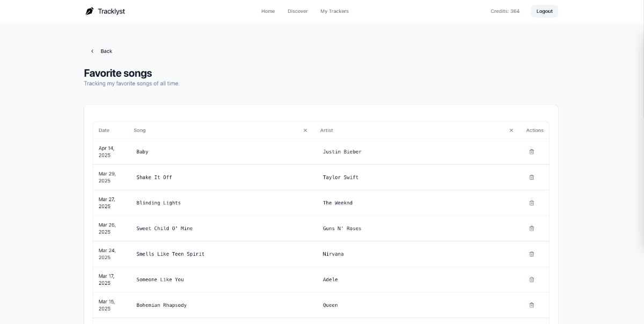Click the Credits: 364 indicator
644x324 pixels.
(x=505, y=11)
